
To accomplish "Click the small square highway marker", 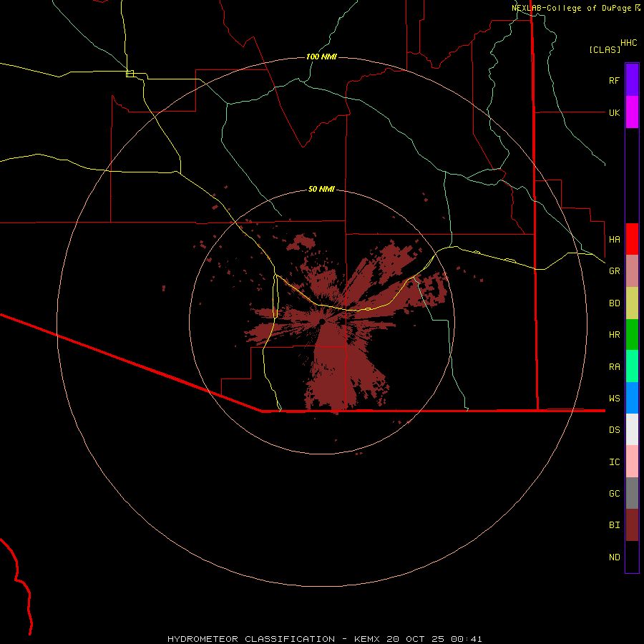I will (x=130, y=74).
